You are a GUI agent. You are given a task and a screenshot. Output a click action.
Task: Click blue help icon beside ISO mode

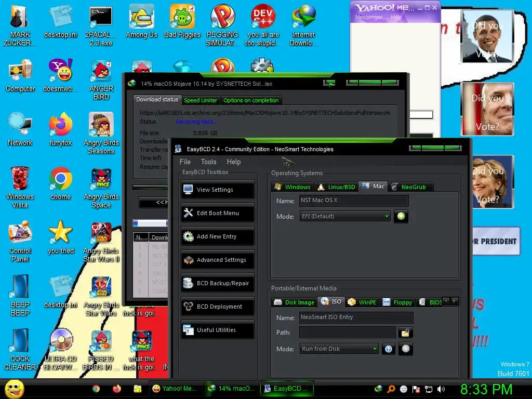tap(389, 349)
